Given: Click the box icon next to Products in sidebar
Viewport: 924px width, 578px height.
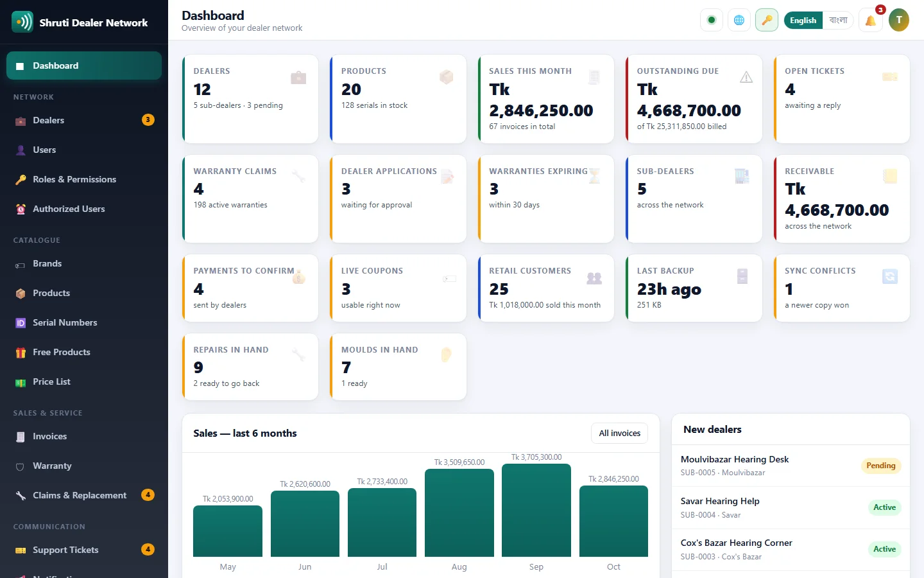Looking at the screenshot, I should pyautogui.click(x=21, y=293).
